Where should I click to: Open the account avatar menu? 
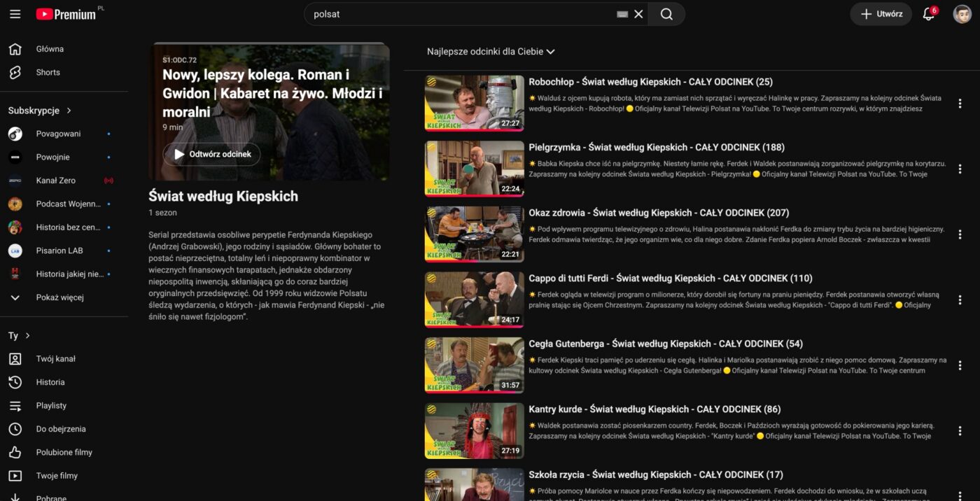[962, 14]
